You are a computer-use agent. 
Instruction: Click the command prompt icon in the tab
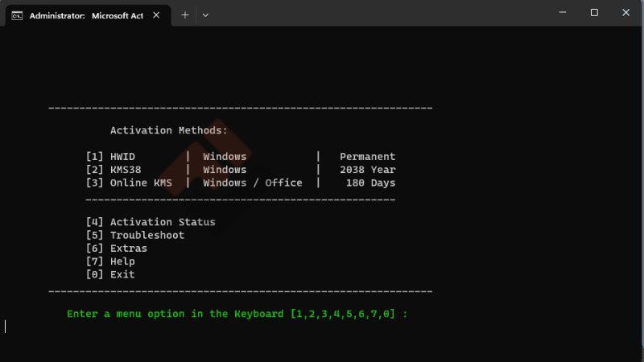17,15
